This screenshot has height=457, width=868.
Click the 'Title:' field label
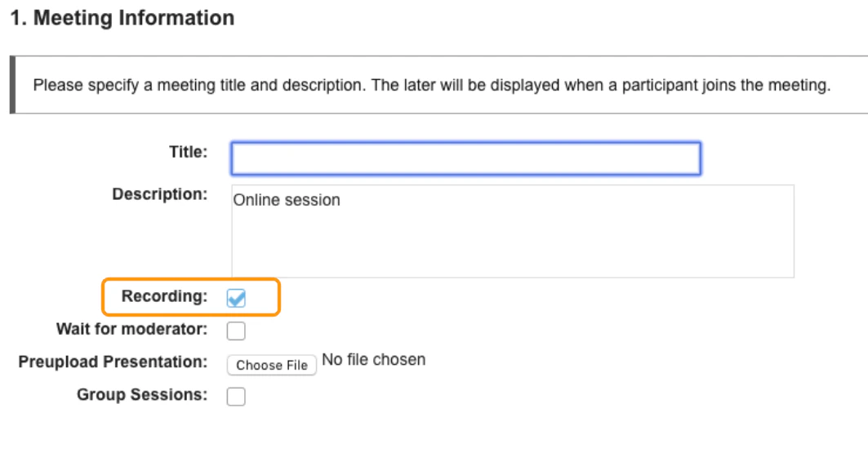pos(188,152)
